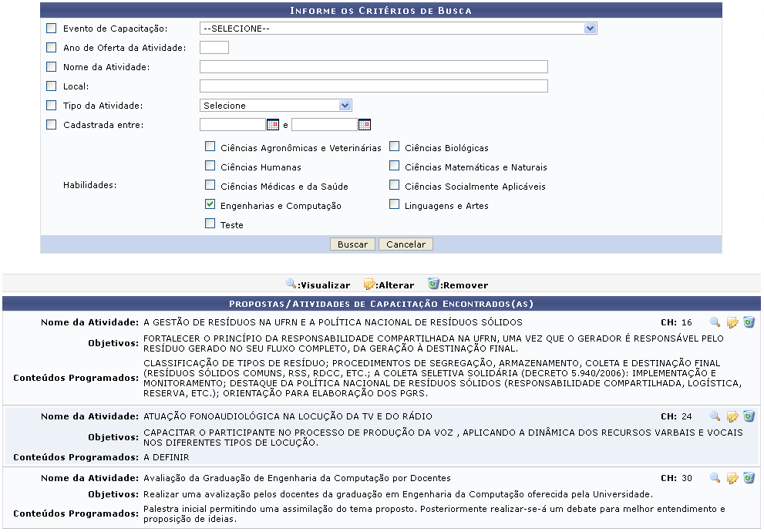Delete the Avaliação da Graduação activity

tap(749, 478)
